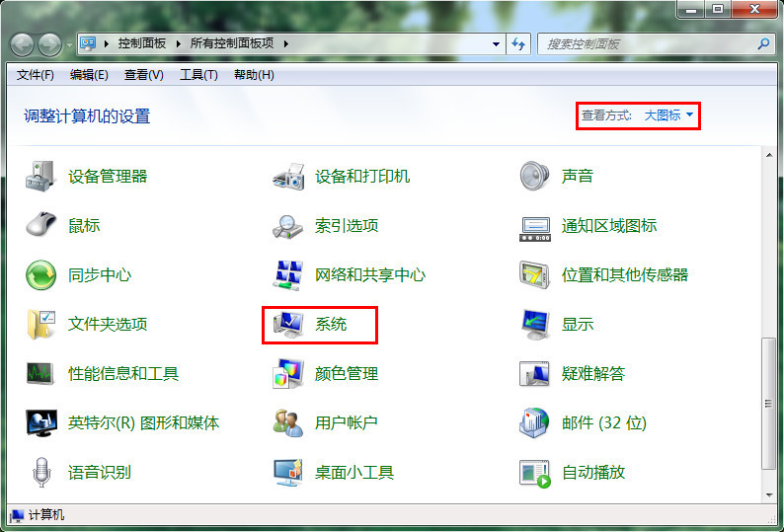Viewport: 784px width, 532px height.
Task: Click the 计算机 status bar text
Action: tap(46, 515)
